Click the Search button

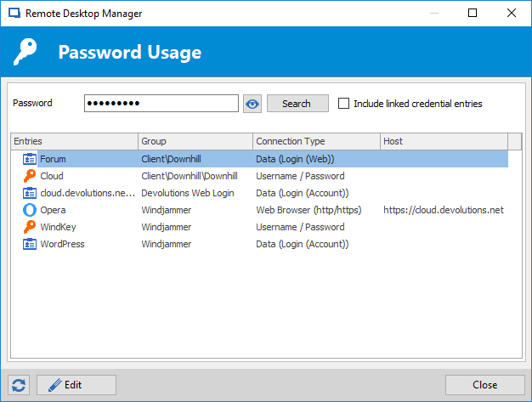(x=297, y=104)
